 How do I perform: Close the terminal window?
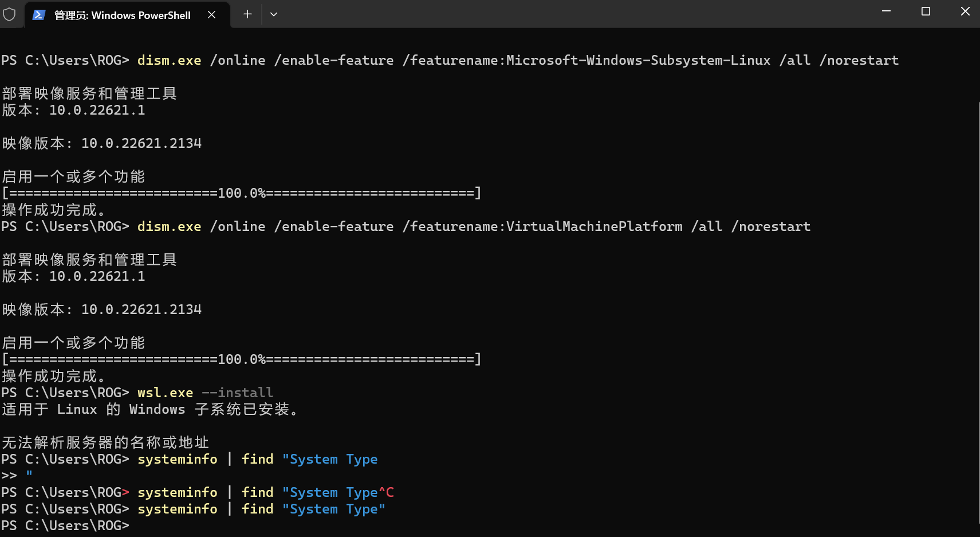point(965,11)
